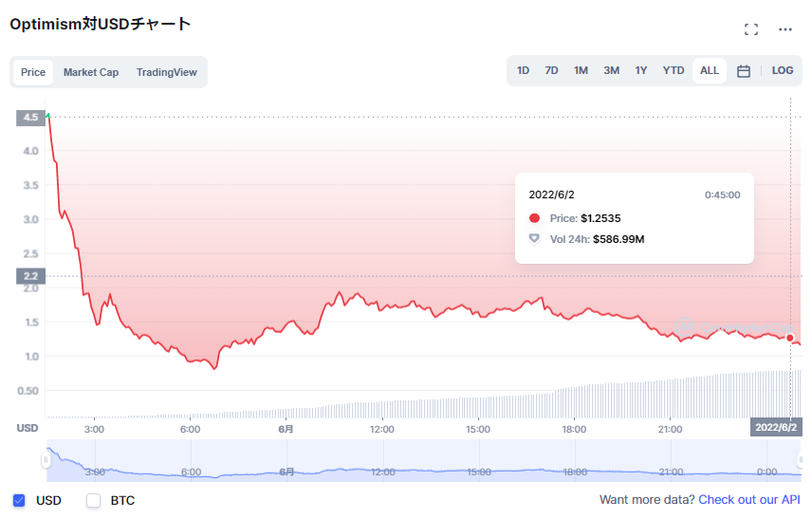Switch to the Price tab

(33, 72)
